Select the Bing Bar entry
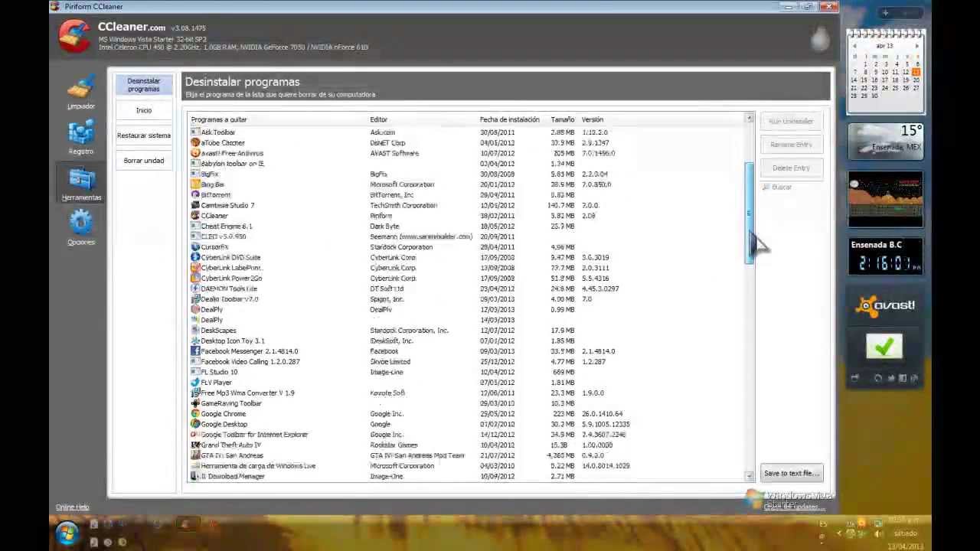 467,184
